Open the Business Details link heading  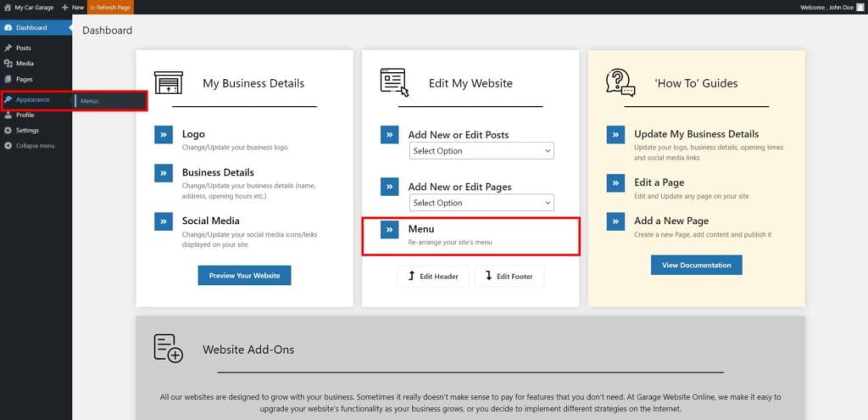[218, 172]
